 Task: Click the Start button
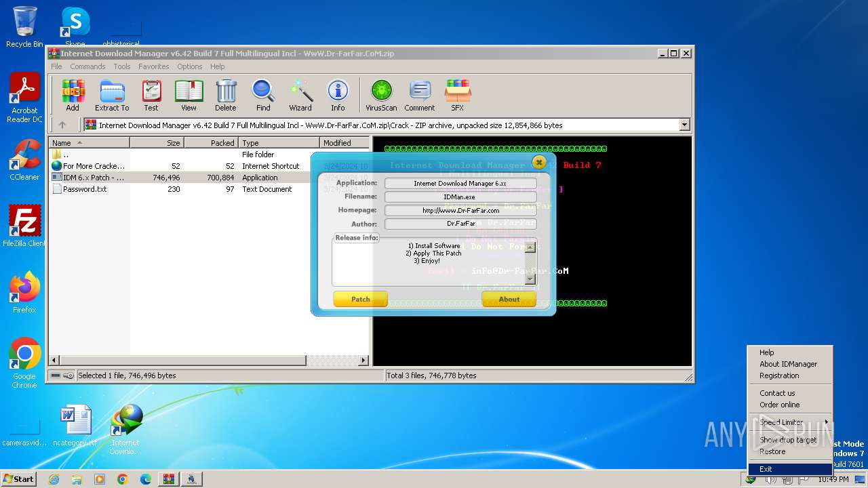click(18, 479)
